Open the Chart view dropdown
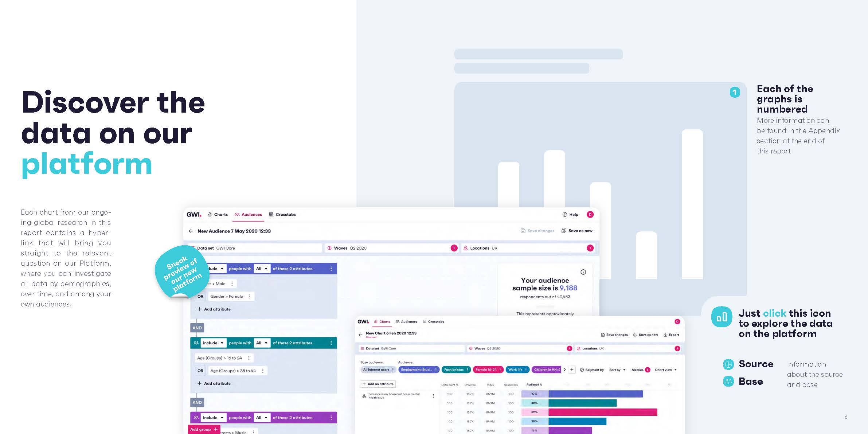The image size is (868, 434). pos(665,370)
